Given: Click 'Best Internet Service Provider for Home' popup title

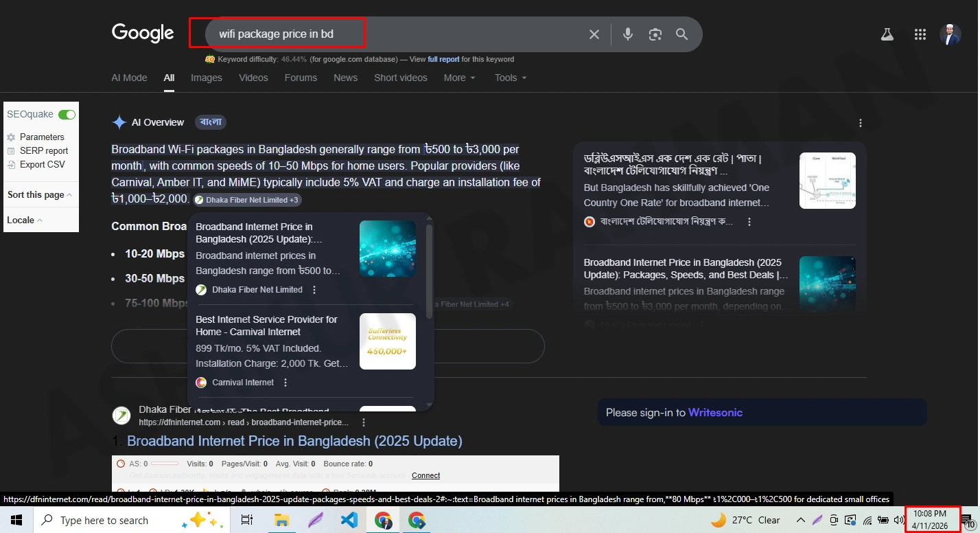Looking at the screenshot, I should tap(266, 326).
